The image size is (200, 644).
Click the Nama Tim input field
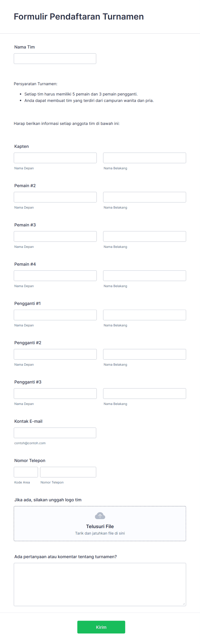55,58
